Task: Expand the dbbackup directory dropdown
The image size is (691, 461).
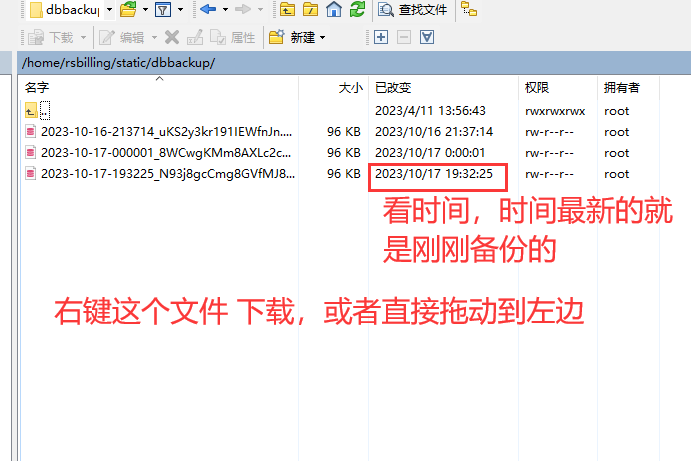Action: (x=109, y=11)
